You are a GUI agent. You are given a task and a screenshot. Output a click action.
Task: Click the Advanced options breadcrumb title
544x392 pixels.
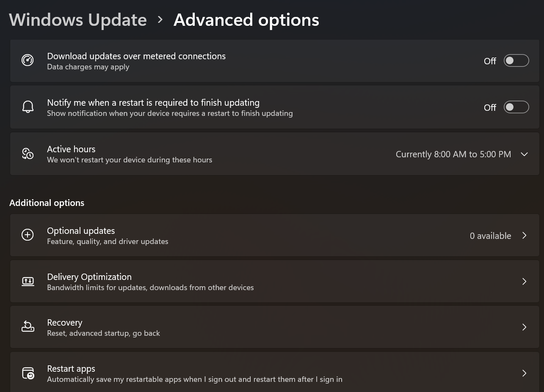(246, 20)
